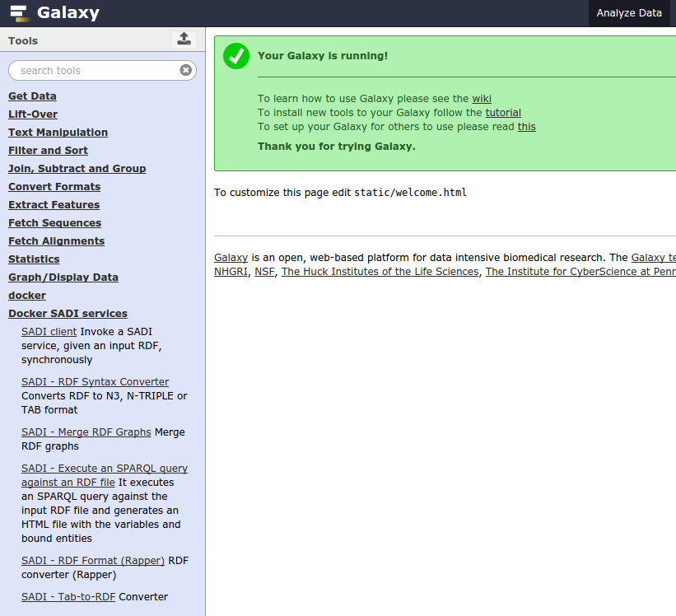
Task: Open the NSF link
Action: 264,272
